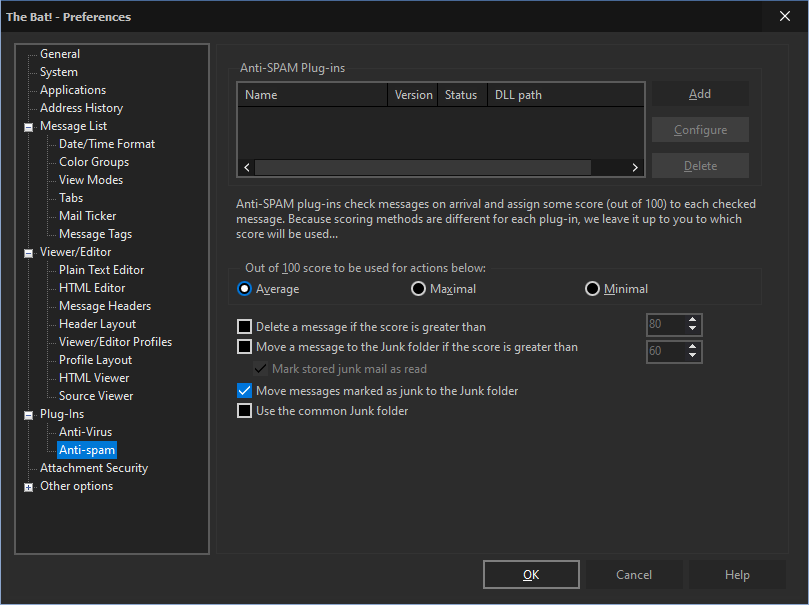Enable deleting messages above score threshold
This screenshot has width=809, height=605.
pyautogui.click(x=245, y=326)
